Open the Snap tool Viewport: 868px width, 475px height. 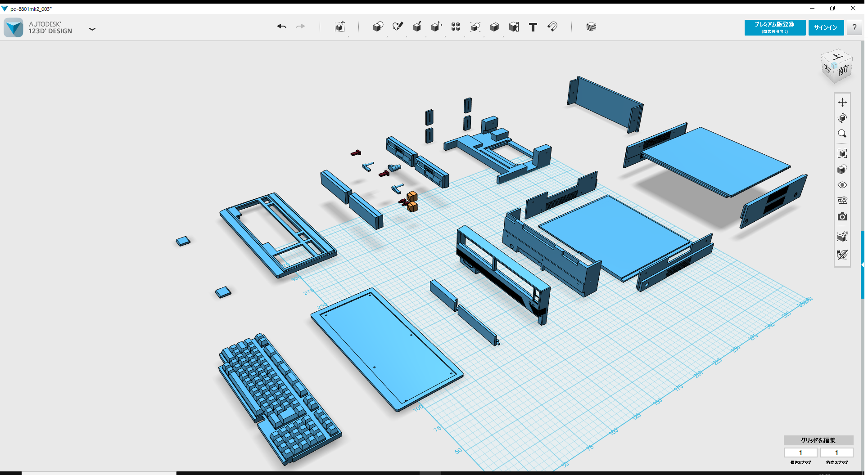(553, 27)
